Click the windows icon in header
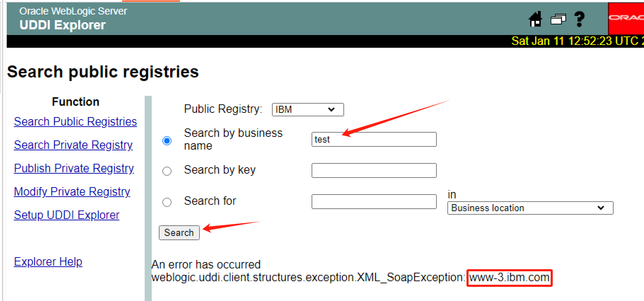Viewport: 644px width, 301px height. [x=558, y=19]
